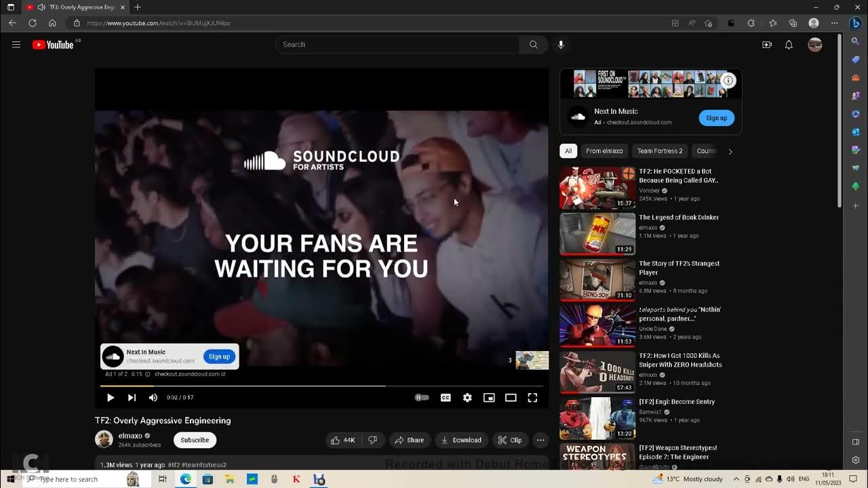Mute the video player volume
The height and width of the screenshot is (488, 868).
153,398
